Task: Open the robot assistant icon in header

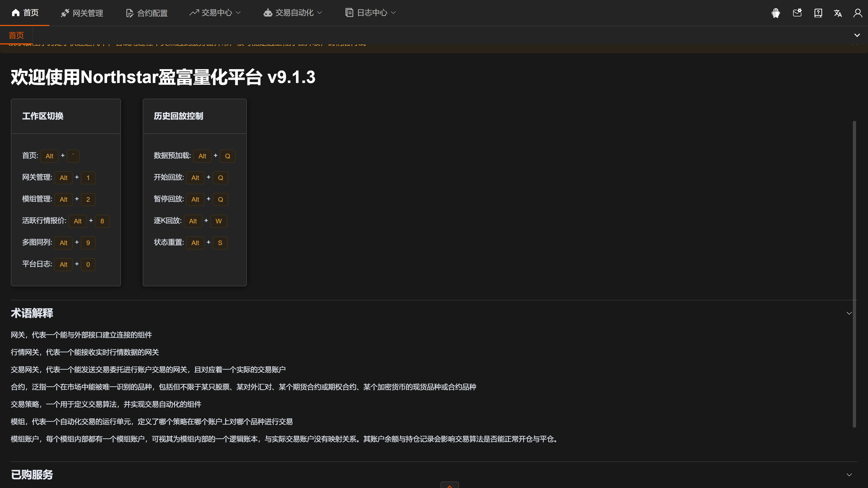Action: click(x=776, y=13)
